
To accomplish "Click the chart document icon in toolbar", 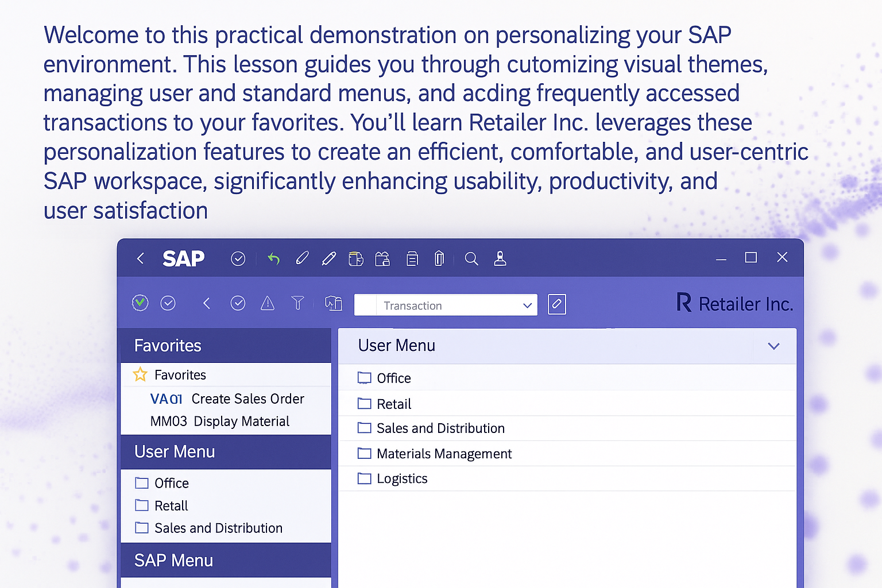I will (334, 303).
